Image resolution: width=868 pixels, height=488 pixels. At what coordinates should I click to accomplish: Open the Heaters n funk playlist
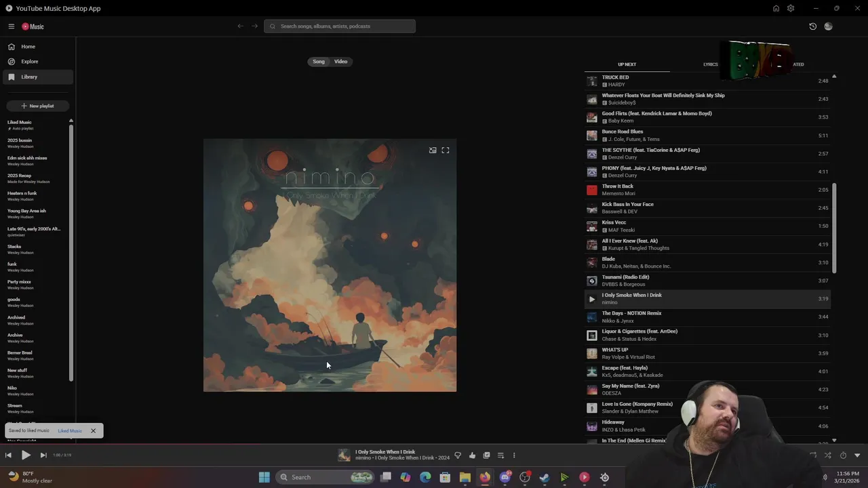(x=22, y=196)
